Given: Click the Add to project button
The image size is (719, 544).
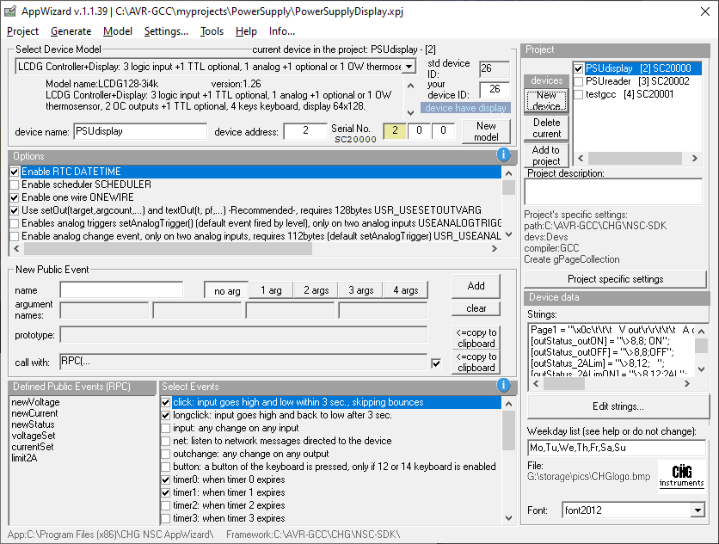Looking at the screenshot, I should (546, 155).
